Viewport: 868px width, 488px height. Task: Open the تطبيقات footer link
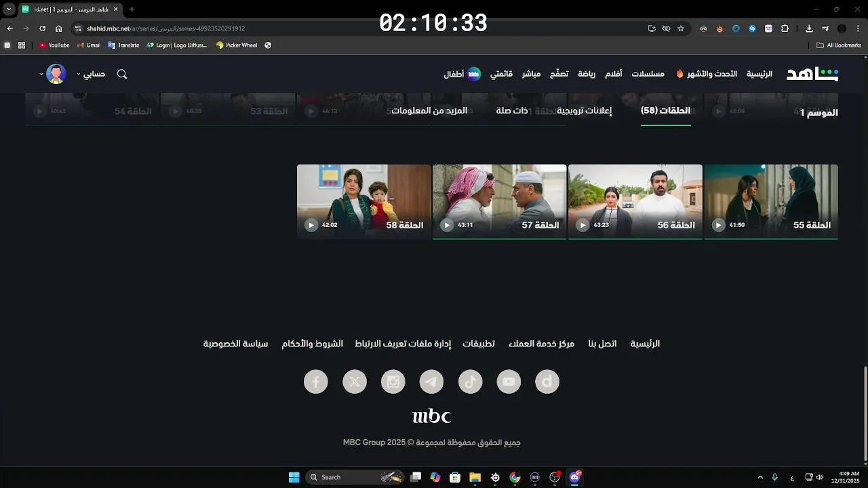coord(479,344)
